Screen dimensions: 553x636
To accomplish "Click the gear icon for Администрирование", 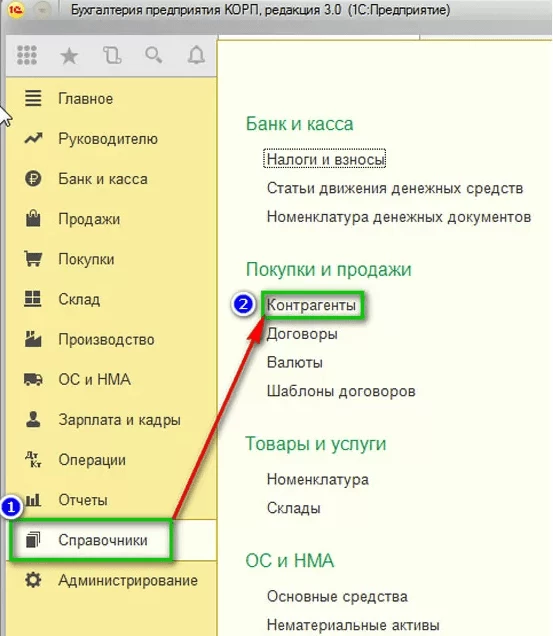I will click(x=33, y=580).
